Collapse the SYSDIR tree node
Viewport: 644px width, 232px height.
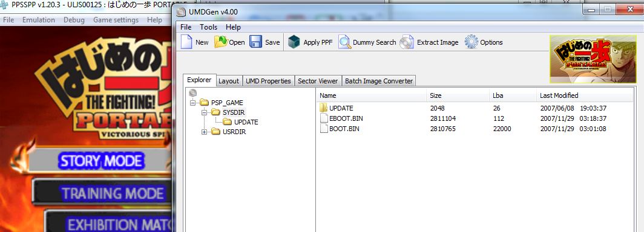click(204, 113)
